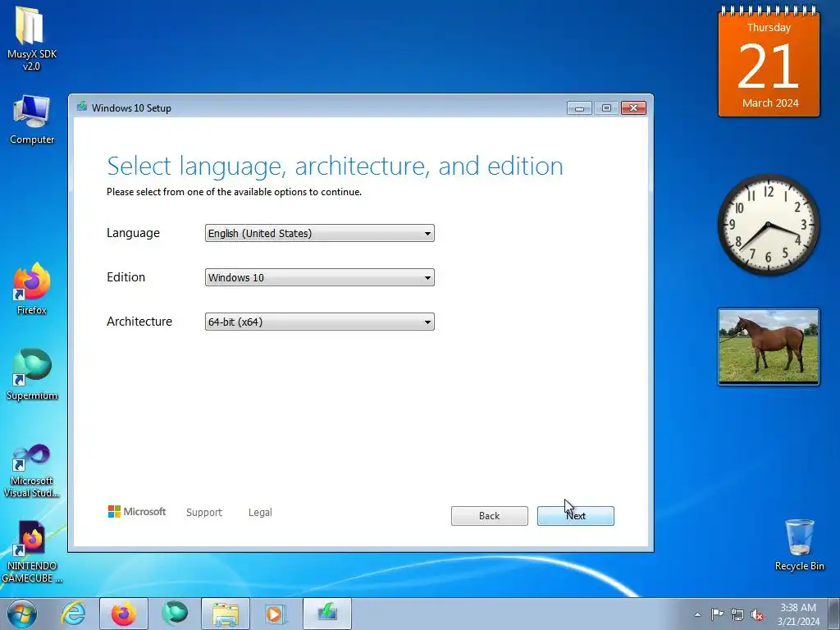840x630 pixels.
Task: Open the taskbar clock showing 3:38 AM
Action: point(798,614)
